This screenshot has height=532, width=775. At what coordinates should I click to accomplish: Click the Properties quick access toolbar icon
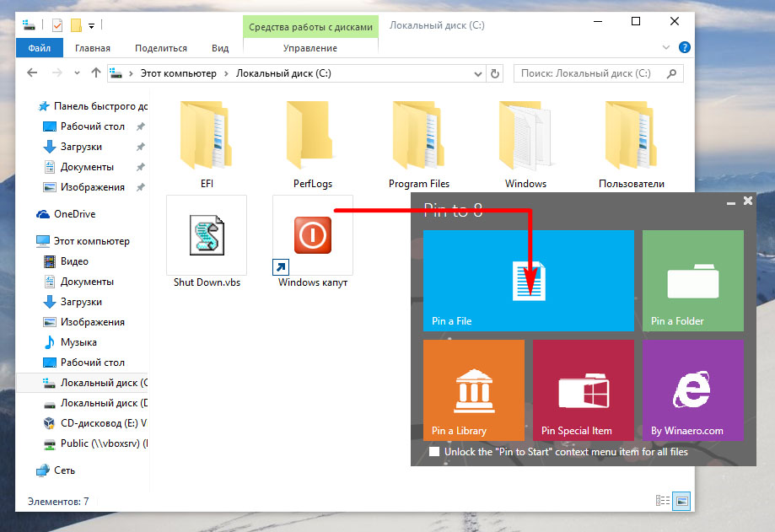click(57, 24)
